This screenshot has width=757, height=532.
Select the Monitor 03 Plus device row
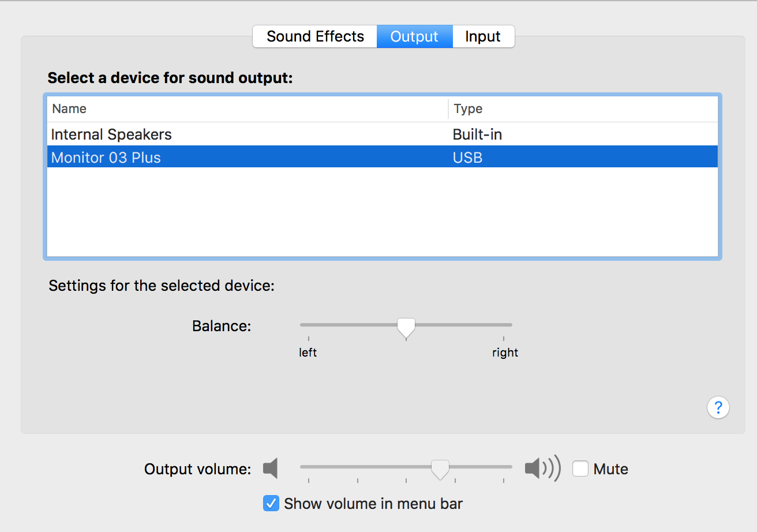(106, 158)
